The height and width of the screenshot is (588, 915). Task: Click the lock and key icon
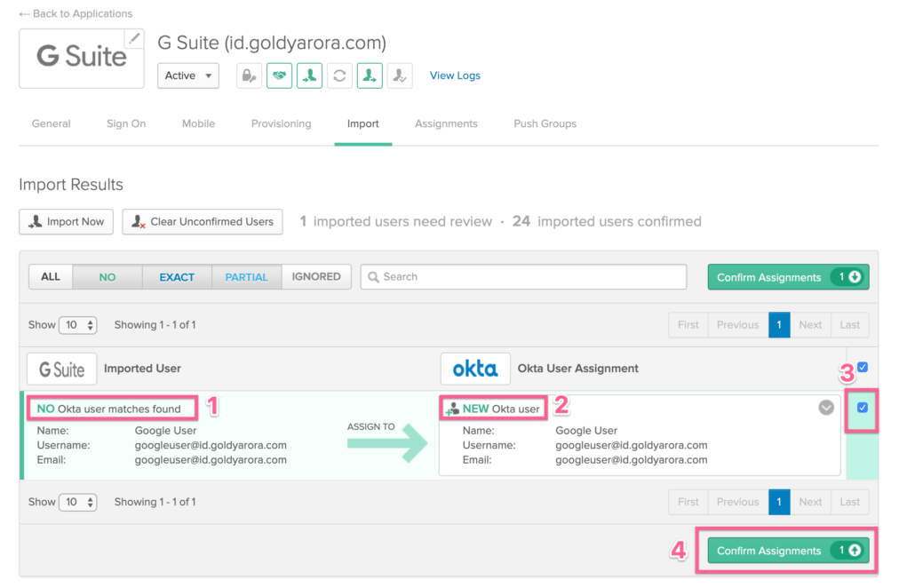click(x=249, y=75)
